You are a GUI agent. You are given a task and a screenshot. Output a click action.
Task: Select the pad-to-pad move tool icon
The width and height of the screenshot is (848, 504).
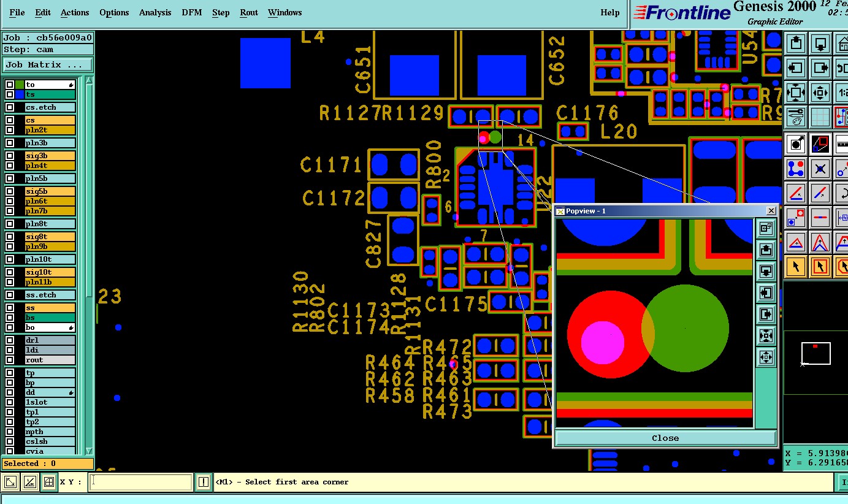click(796, 218)
